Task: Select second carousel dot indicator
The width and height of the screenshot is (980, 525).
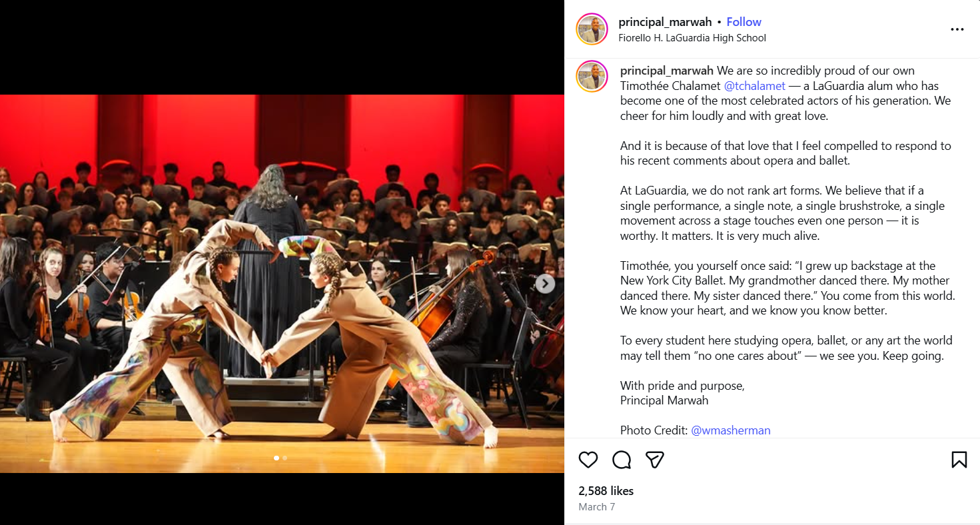Action: click(x=285, y=458)
